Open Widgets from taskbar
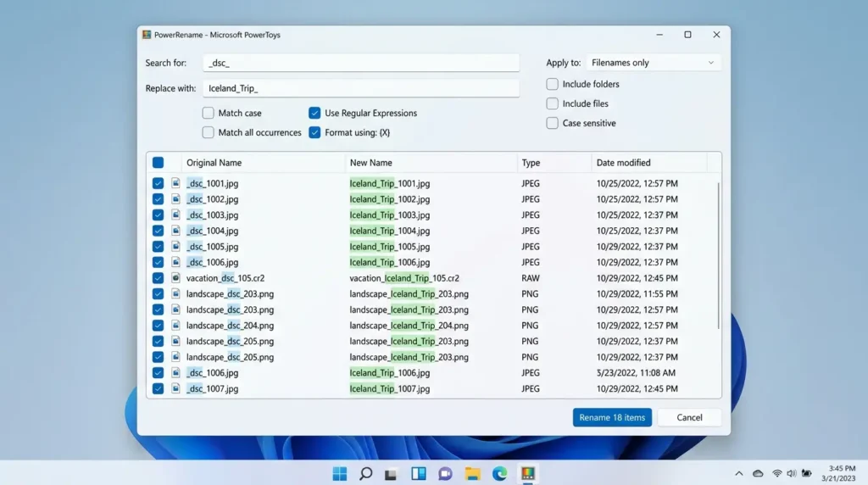Image resolution: width=868 pixels, height=485 pixels. click(x=419, y=473)
